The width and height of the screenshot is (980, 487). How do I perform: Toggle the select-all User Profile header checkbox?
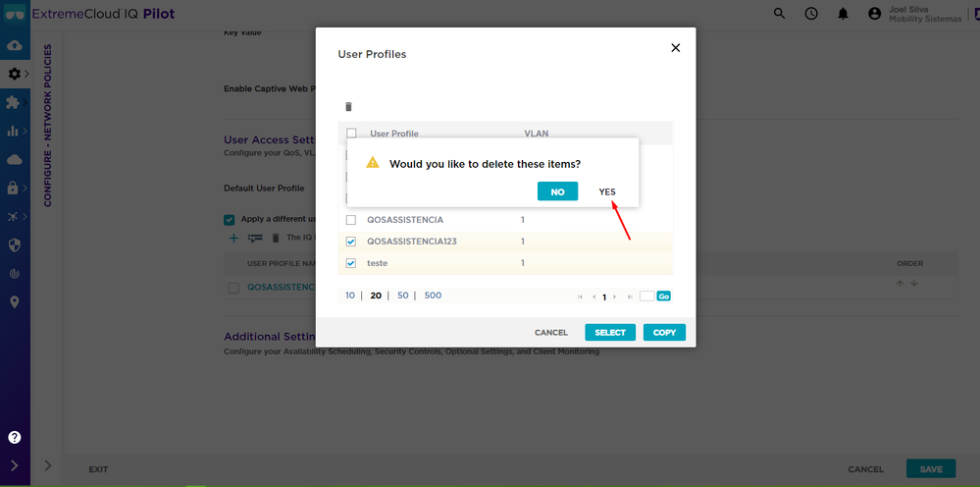coord(351,134)
